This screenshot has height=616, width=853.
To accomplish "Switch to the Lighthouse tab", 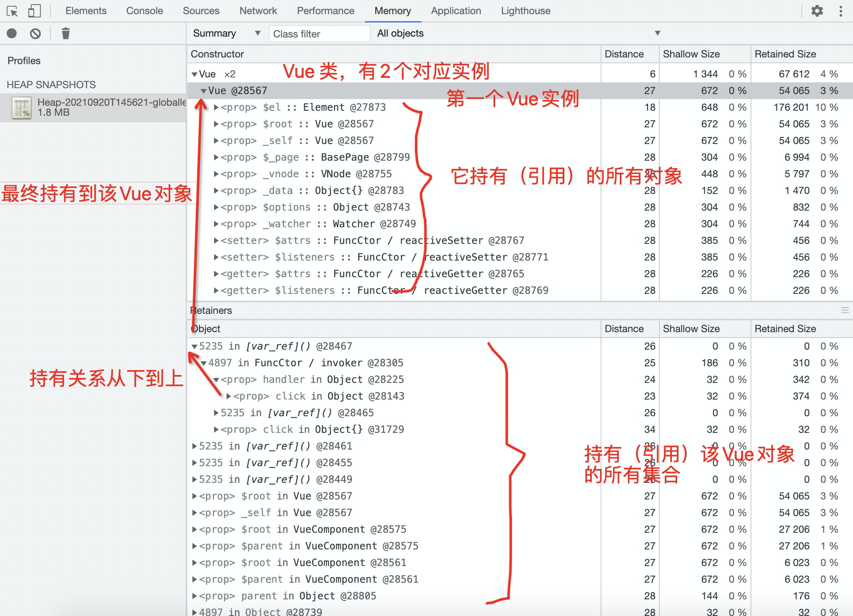I will (x=525, y=11).
